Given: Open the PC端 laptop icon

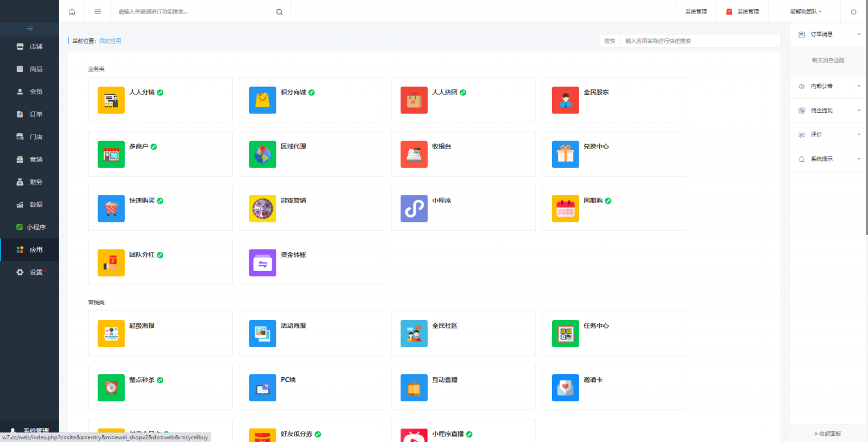Looking at the screenshot, I should coord(263,388).
